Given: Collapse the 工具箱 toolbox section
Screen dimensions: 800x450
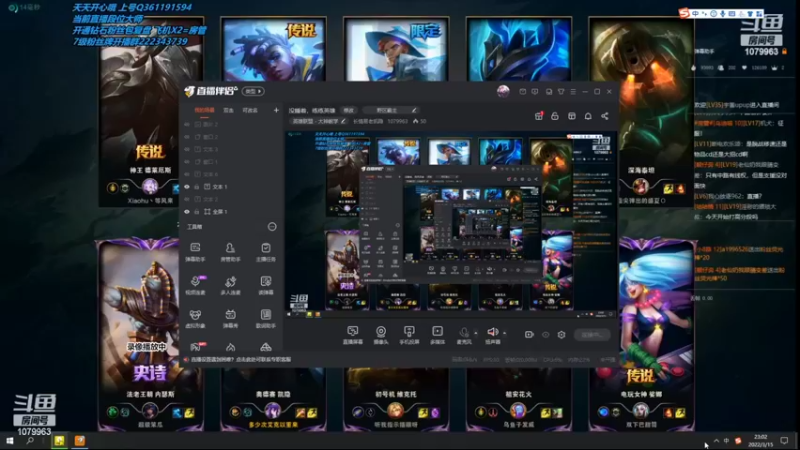Looking at the screenshot, I should tap(272, 227).
